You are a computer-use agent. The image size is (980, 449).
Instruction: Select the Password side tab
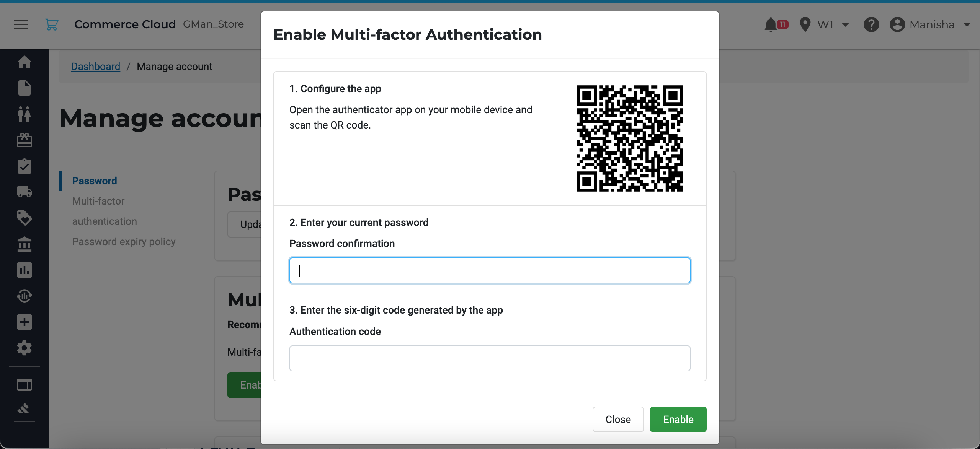pyautogui.click(x=95, y=181)
